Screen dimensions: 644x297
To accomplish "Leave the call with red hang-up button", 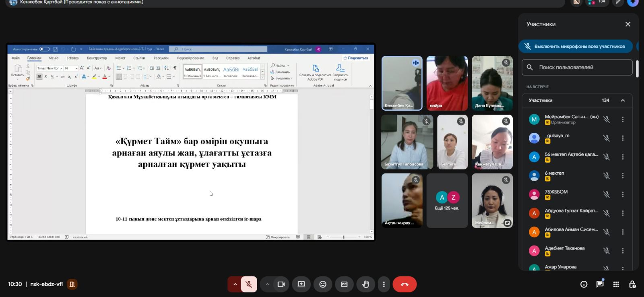I will click(x=405, y=285).
